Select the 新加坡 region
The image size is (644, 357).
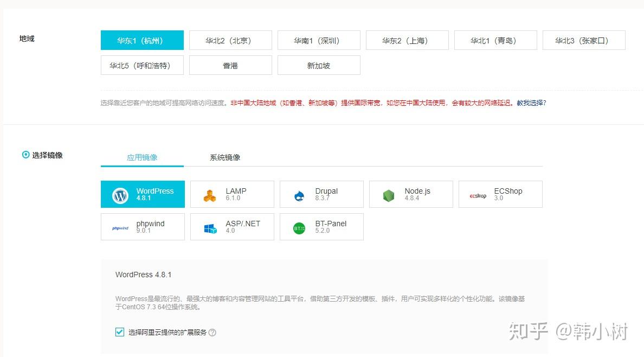tap(319, 66)
